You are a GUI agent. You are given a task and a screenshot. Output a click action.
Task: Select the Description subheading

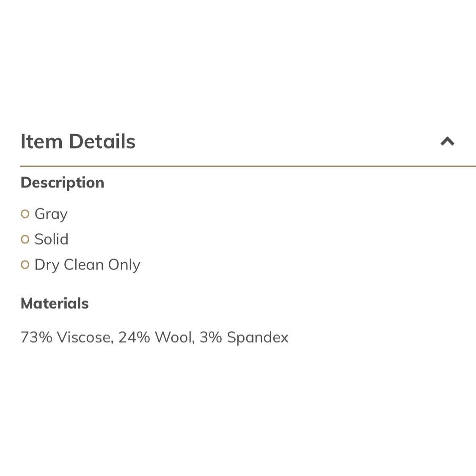click(x=62, y=183)
